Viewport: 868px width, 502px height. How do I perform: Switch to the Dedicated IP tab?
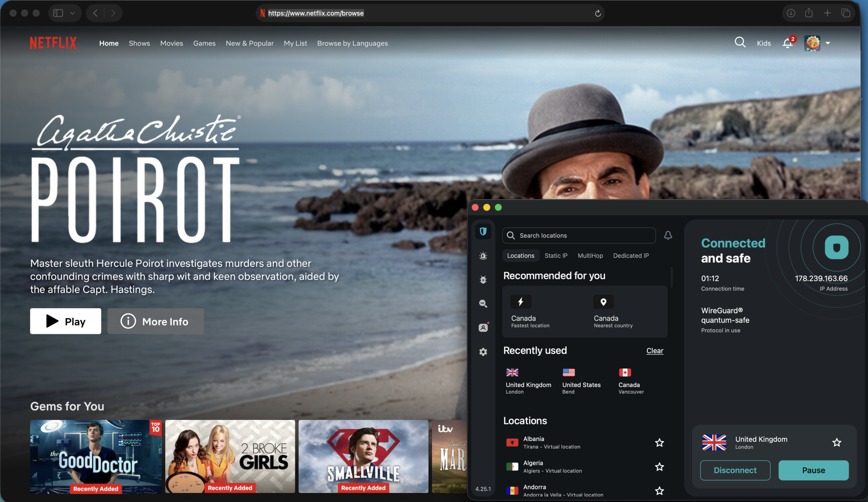(631, 256)
